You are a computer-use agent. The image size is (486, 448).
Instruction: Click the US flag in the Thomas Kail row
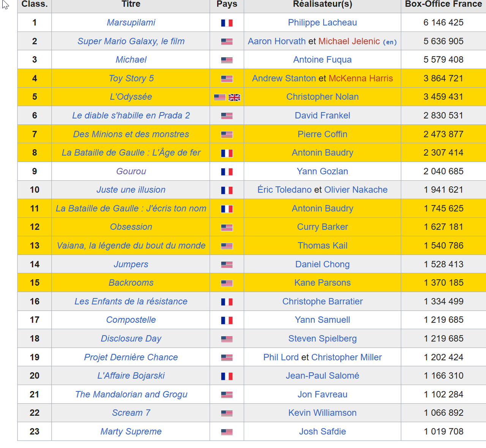(227, 246)
